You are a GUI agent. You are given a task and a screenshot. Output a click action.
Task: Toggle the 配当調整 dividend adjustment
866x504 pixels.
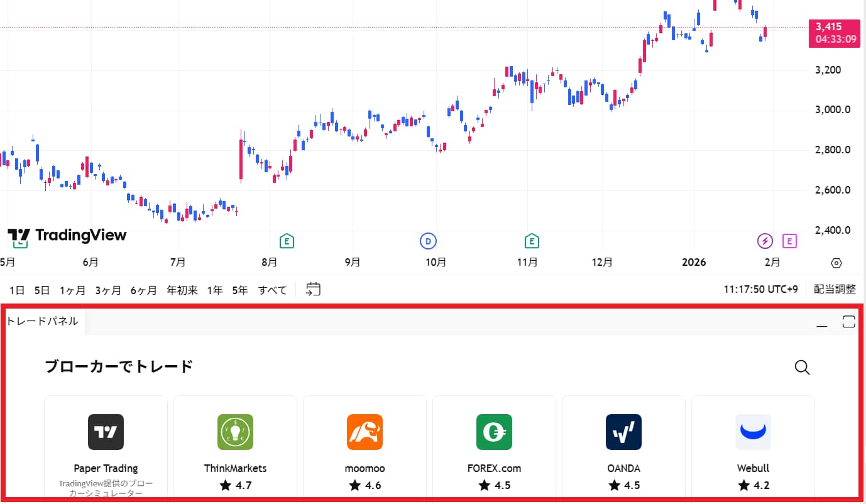pyautogui.click(x=835, y=289)
